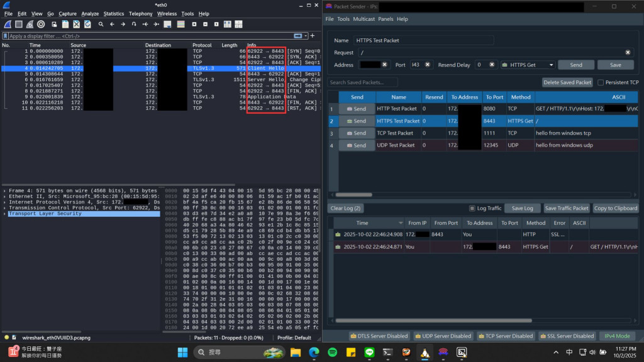The height and width of the screenshot is (362, 644).
Task: Toggle packet list colorization in Wireshark
Action: 180,25
